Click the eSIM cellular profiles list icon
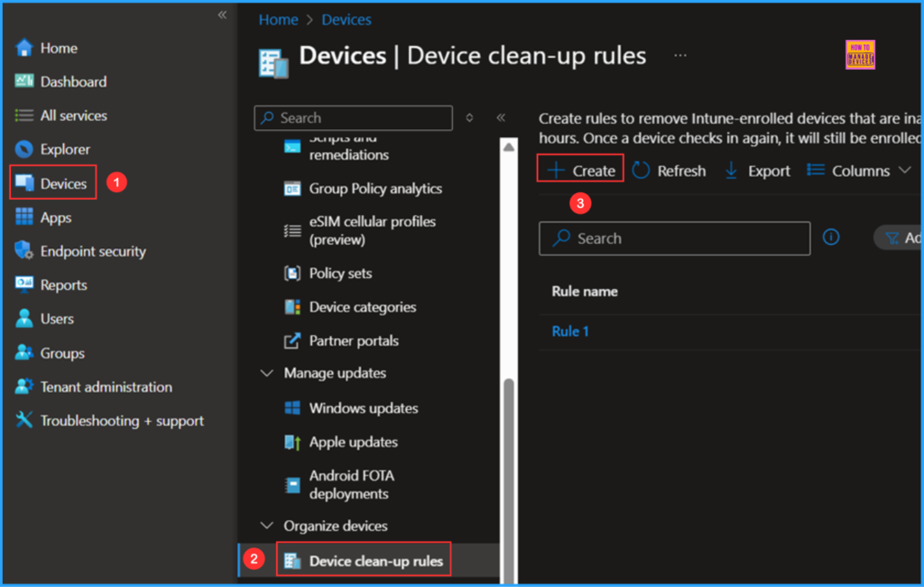The image size is (924, 587). click(x=292, y=230)
